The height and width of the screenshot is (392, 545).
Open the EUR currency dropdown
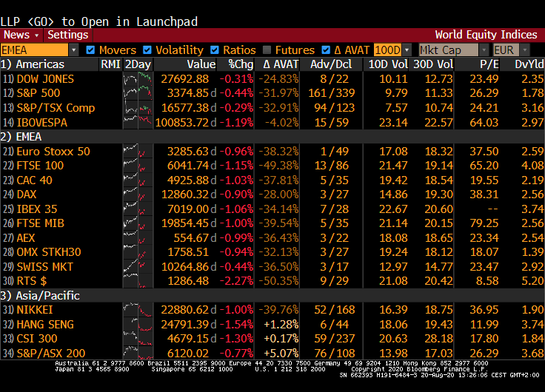[x=512, y=50]
